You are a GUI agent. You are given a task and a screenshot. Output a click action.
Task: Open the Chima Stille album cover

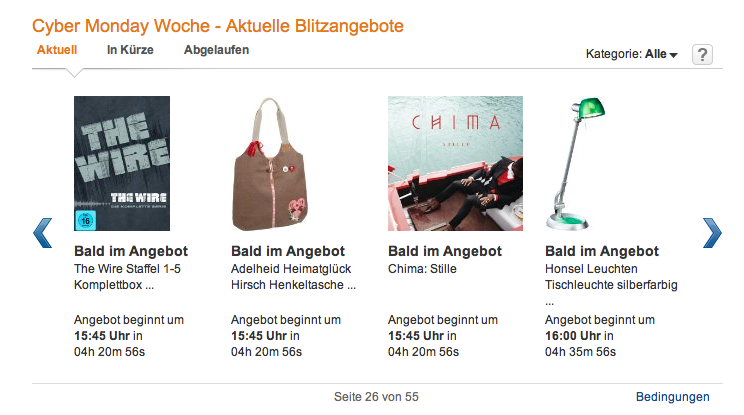click(456, 164)
